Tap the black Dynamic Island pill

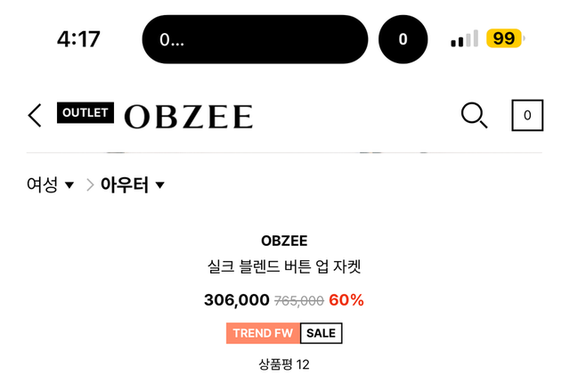tap(255, 39)
